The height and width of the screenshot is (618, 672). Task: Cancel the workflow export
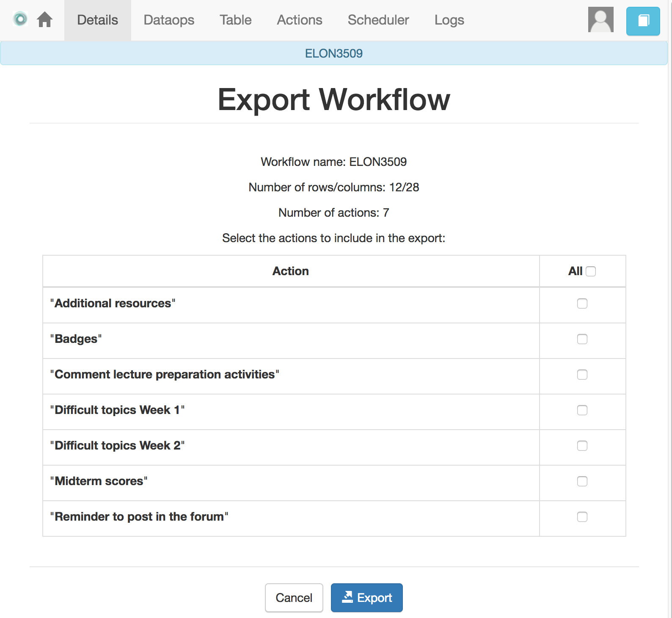(x=294, y=598)
